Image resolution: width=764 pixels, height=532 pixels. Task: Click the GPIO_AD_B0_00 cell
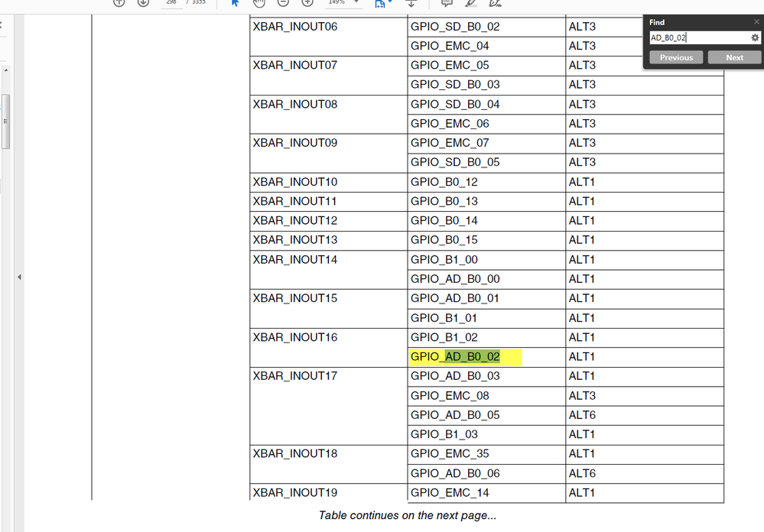(x=486, y=280)
